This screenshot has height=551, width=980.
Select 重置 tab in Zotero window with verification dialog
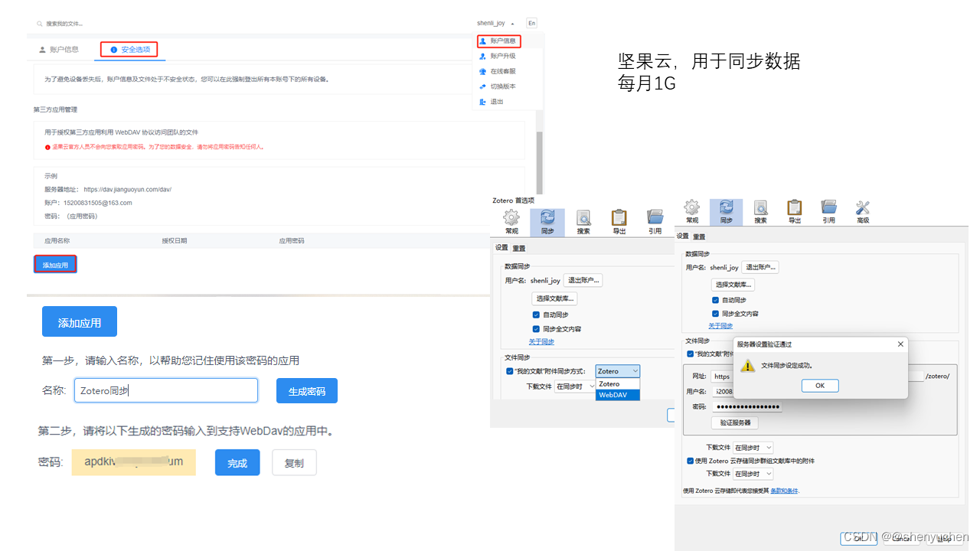tap(699, 236)
